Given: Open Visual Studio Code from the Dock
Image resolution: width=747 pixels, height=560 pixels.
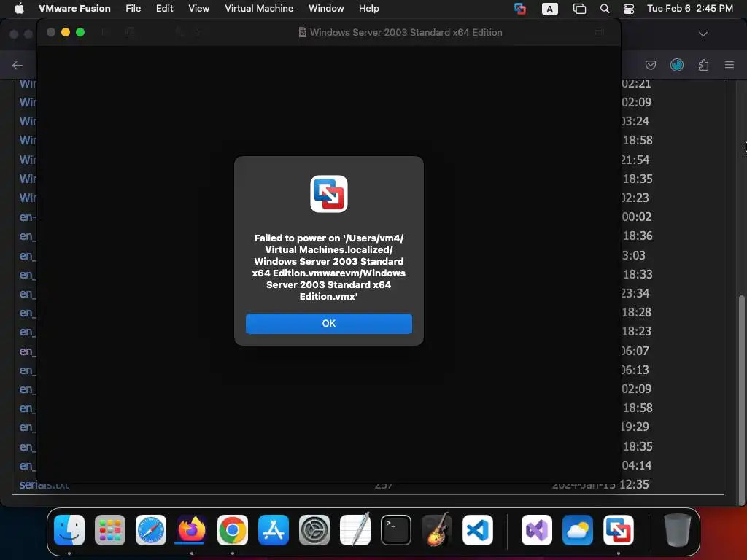Looking at the screenshot, I should pos(477,530).
